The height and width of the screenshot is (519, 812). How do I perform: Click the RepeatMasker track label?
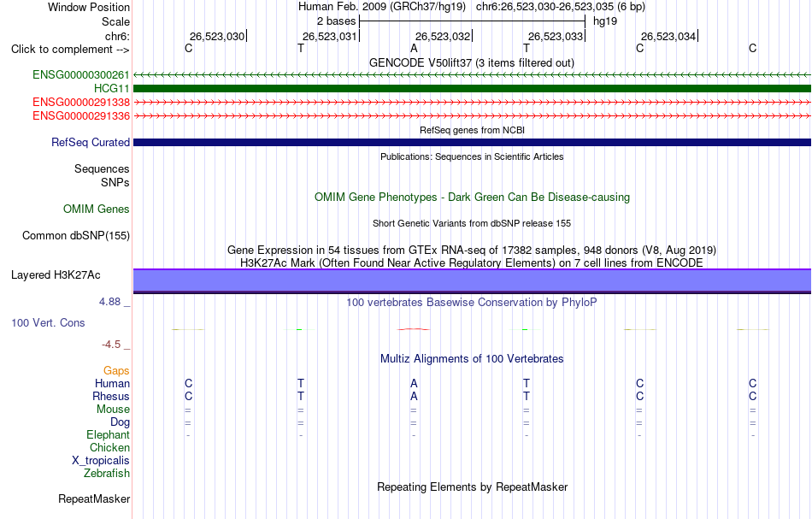[94, 498]
